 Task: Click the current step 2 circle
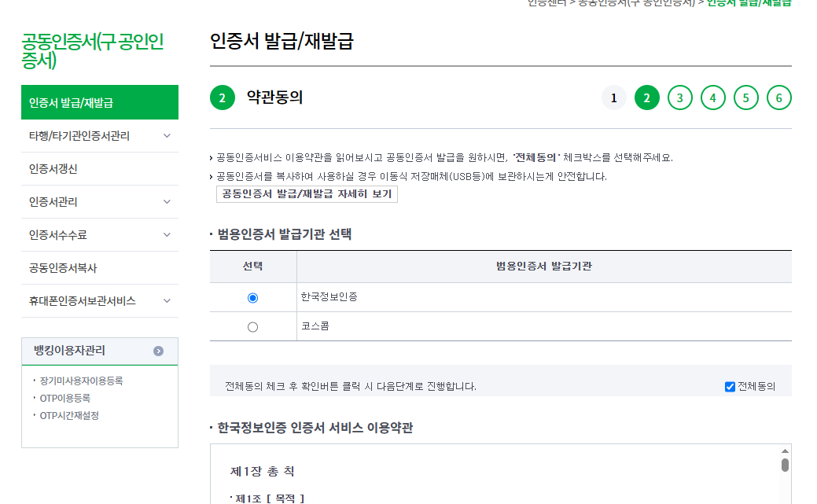(x=647, y=97)
